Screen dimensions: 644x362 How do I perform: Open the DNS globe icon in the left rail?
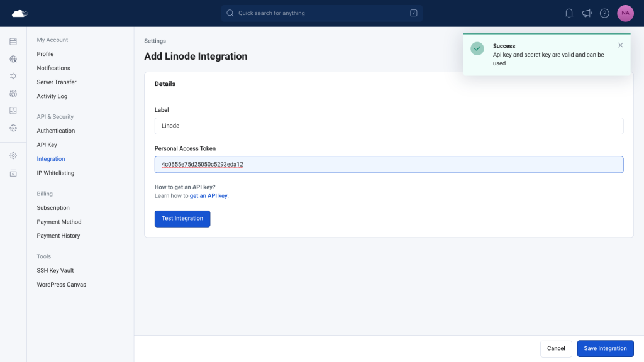pos(13,128)
